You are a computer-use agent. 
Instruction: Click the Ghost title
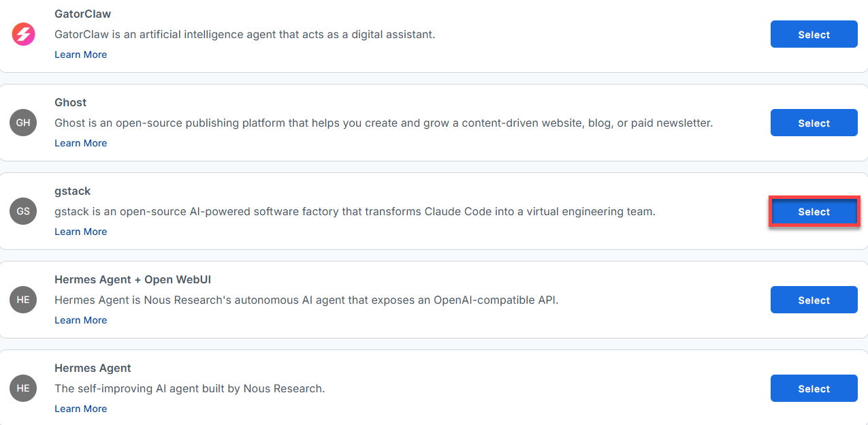(x=70, y=102)
